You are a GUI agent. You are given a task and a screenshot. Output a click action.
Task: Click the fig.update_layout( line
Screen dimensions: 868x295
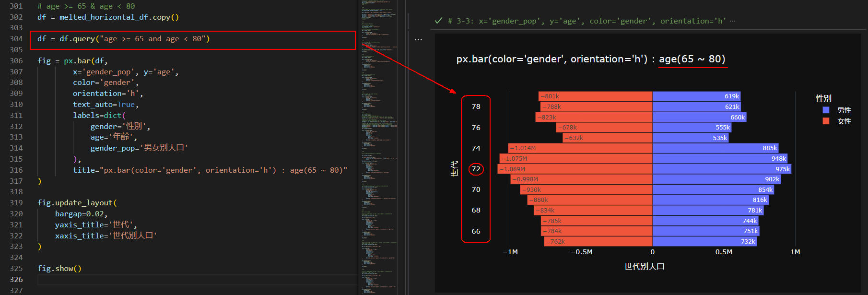coord(77,203)
